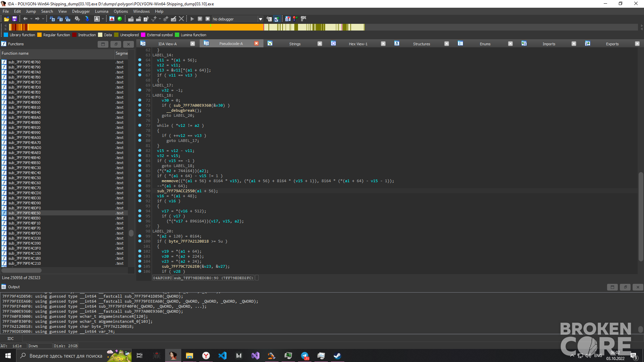
Task: Toggle breakpoint dot on line 64
Action: (x=140, y=60)
